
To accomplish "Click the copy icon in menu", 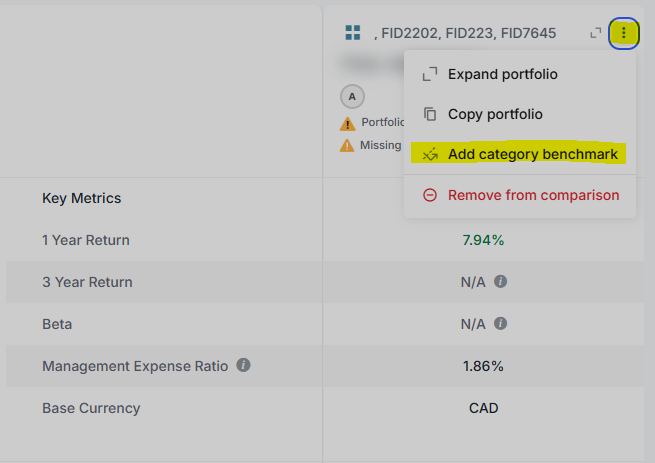I will [x=430, y=114].
